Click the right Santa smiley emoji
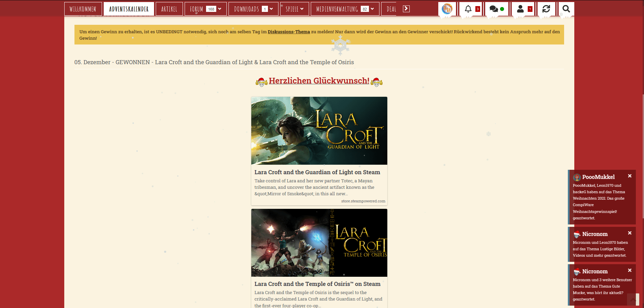644x308 pixels. pos(376,82)
